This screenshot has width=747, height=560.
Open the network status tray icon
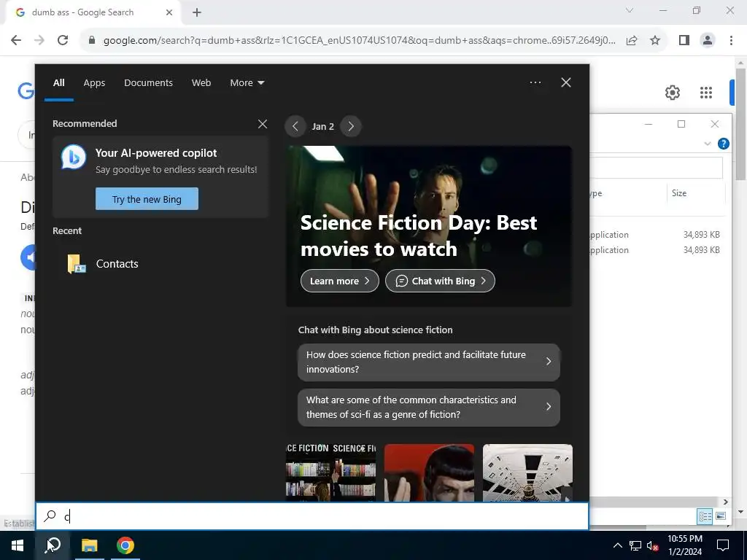pos(635,545)
